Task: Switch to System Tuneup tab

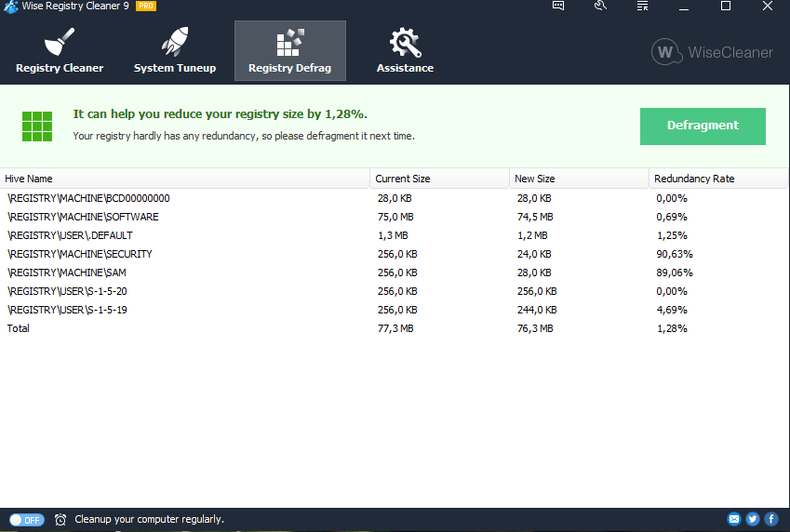Action: pos(174,51)
